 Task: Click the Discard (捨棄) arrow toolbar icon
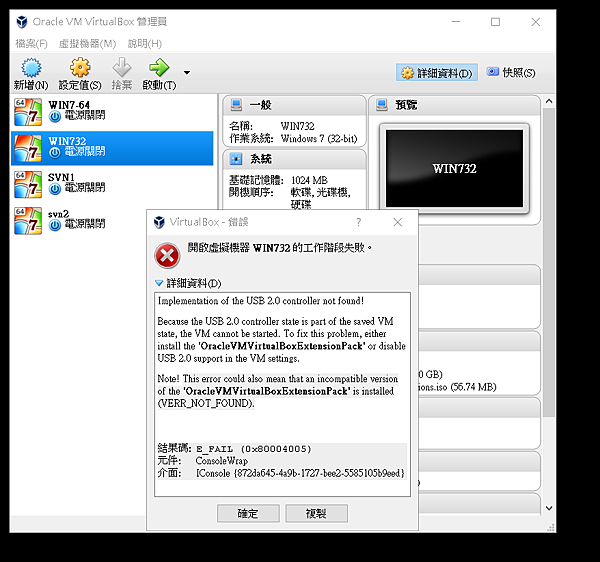(122, 68)
